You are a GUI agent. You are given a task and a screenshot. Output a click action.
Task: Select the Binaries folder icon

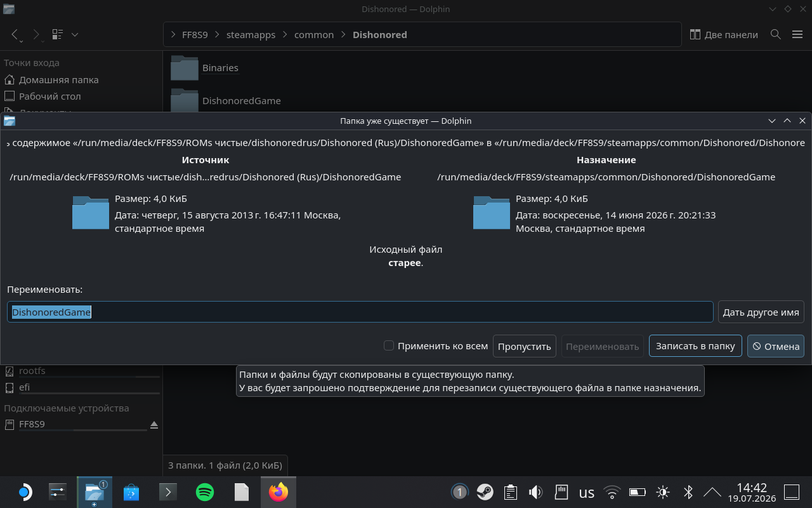coord(185,68)
